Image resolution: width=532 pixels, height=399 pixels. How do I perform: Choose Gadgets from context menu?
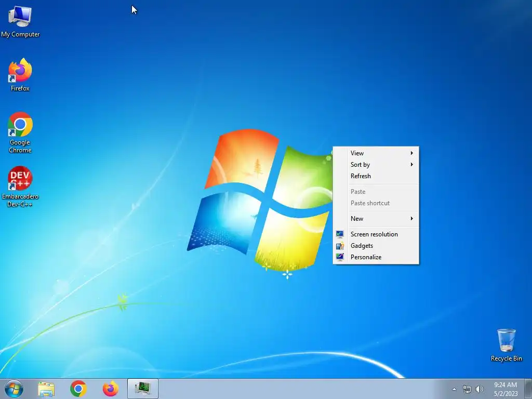pyautogui.click(x=376, y=246)
